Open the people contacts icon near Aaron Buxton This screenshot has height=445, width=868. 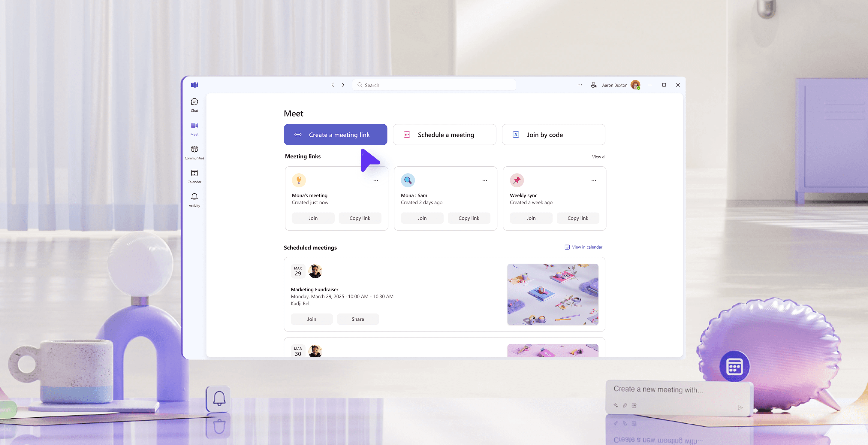[x=594, y=85]
